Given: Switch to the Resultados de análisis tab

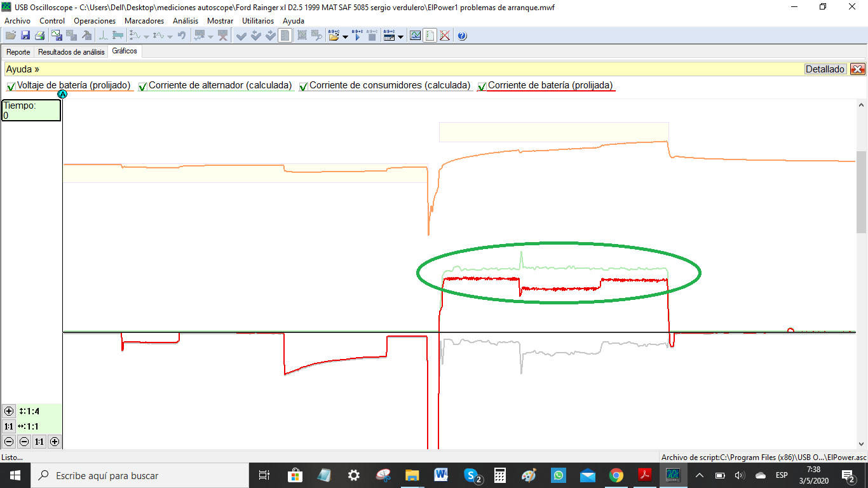Looking at the screenshot, I should (x=71, y=51).
